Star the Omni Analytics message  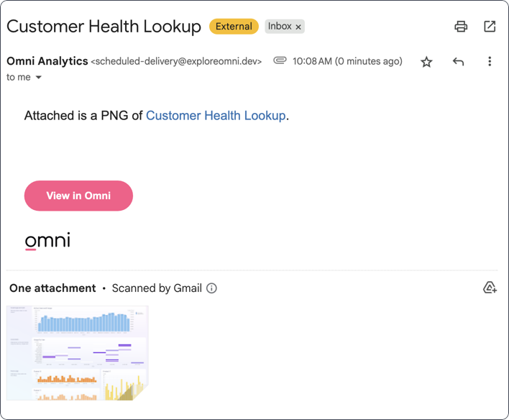tap(426, 62)
